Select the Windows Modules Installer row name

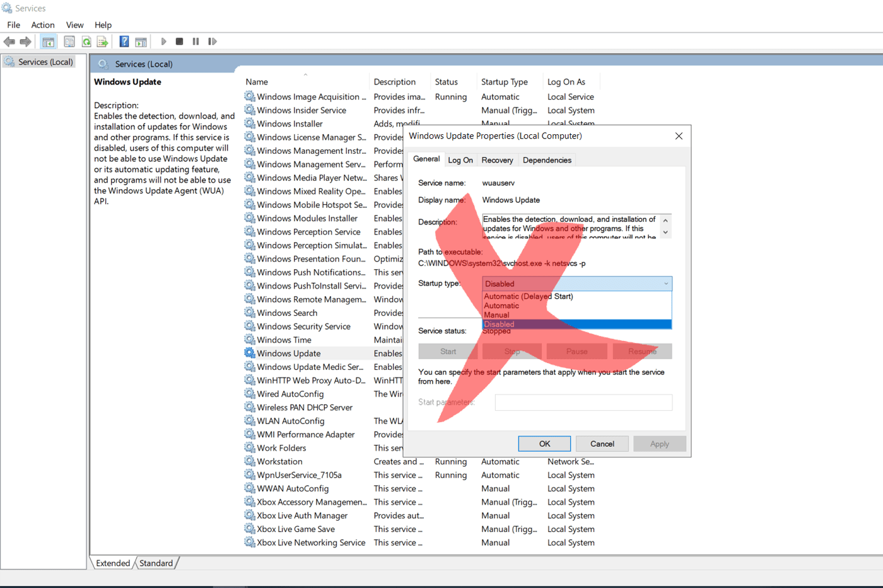(x=307, y=218)
